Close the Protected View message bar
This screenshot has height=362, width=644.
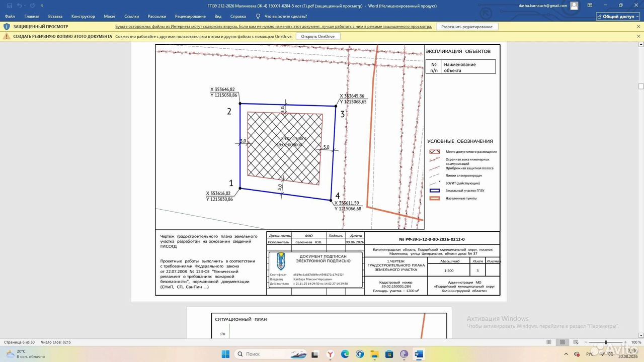pos(638,26)
